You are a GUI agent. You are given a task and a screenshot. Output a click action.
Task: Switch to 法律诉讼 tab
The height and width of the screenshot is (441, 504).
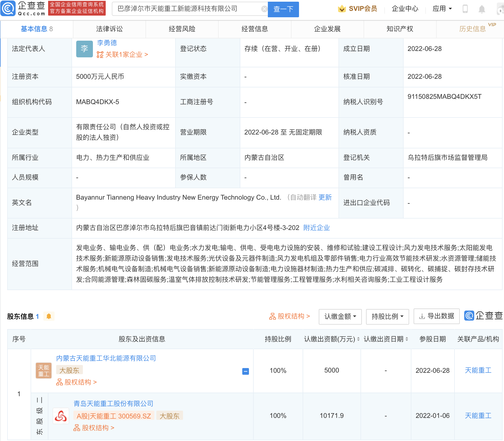click(x=109, y=29)
